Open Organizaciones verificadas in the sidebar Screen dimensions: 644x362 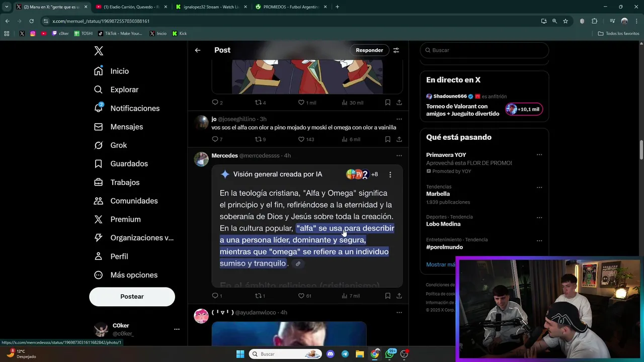point(134,238)
